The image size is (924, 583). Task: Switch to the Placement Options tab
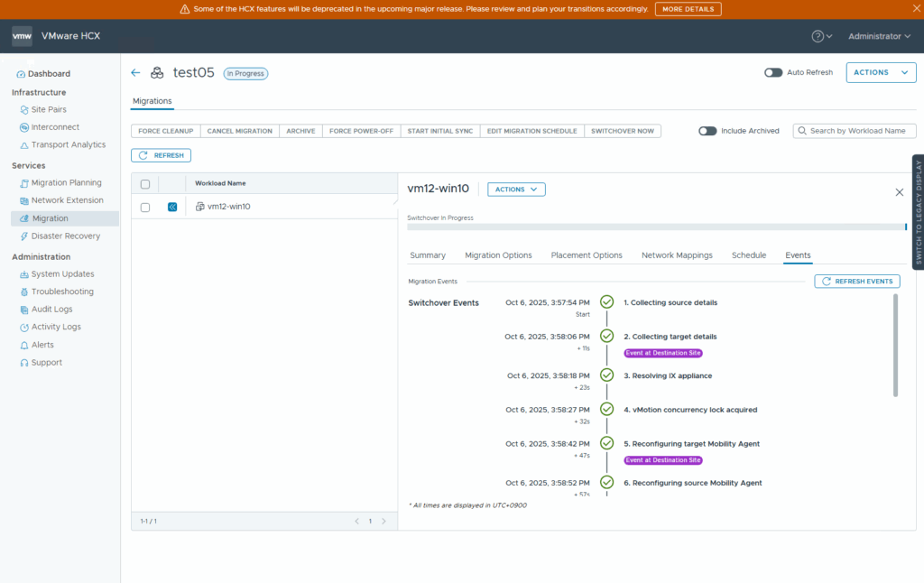point(587,255)
